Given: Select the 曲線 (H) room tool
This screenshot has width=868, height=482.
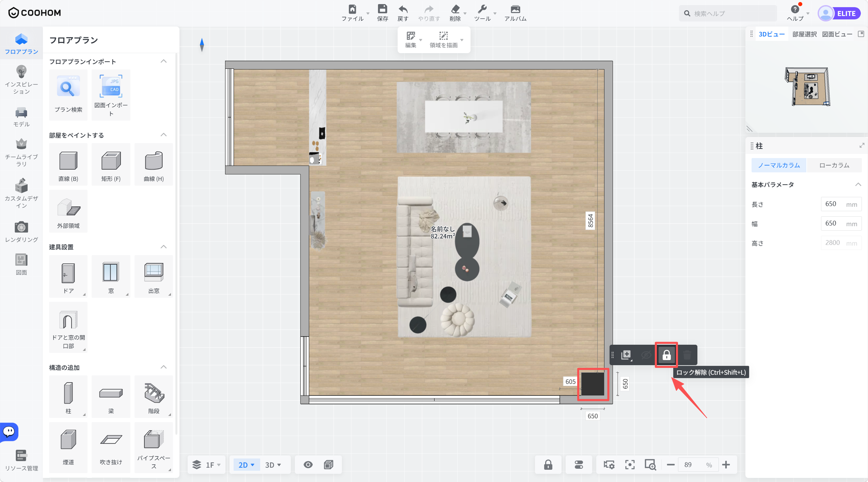Looking at the screenshot, I should (x=154, y=165).
